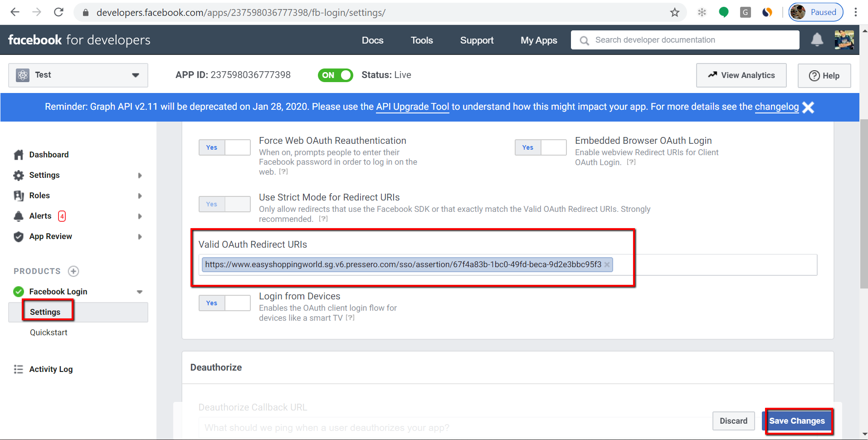The image size is (868, 440).
Task: Open the Tools menu
Action: point(422,40)
